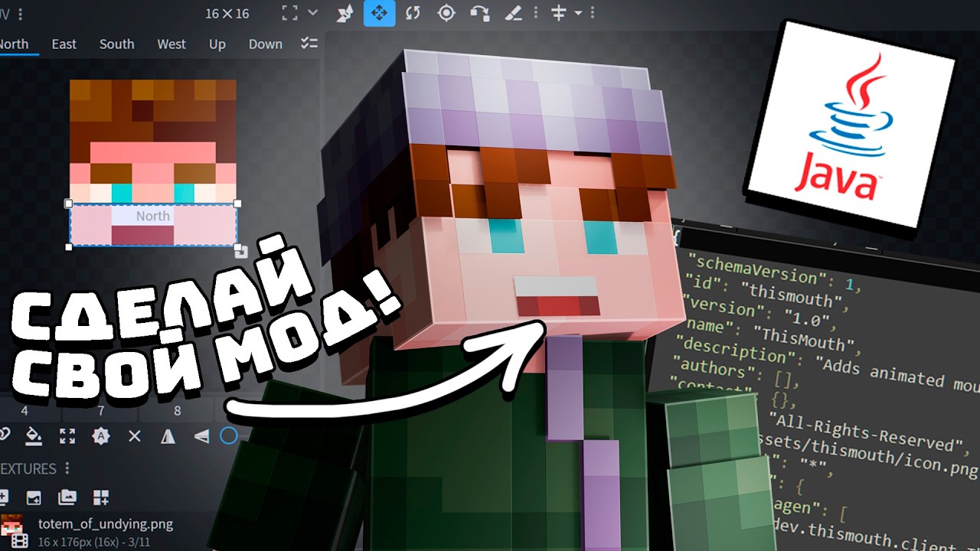This screenshot has height=551, width=980.
Task: Click the UV value field showing 7
Action: point(101,410)
